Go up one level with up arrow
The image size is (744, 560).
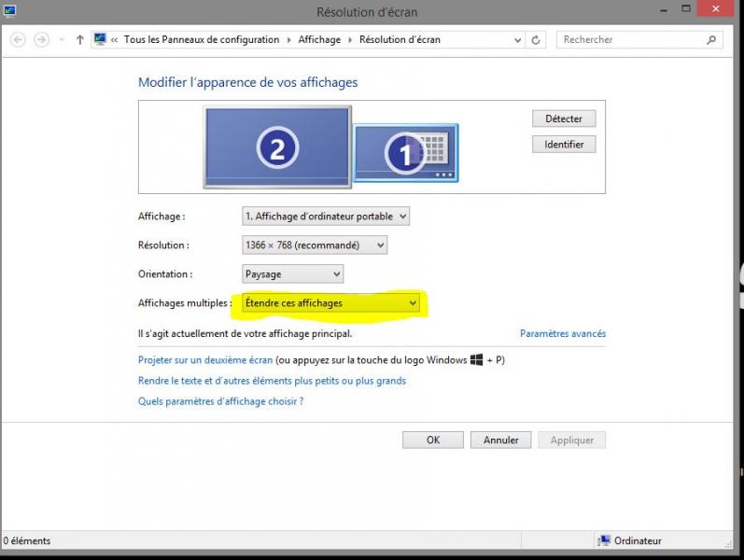point(79,40)
